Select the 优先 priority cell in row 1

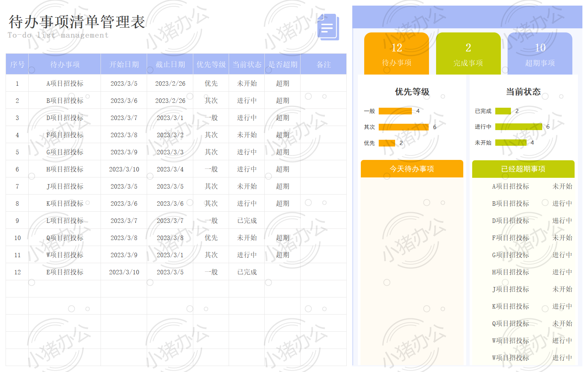coord(211,83)
